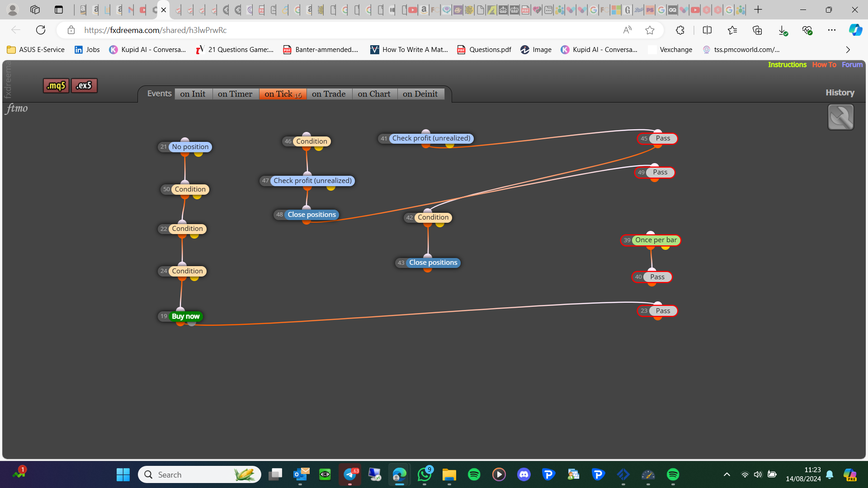Screen dimensions: 868x488
Task: Open the on Deinit events tab
Action: 420,94
